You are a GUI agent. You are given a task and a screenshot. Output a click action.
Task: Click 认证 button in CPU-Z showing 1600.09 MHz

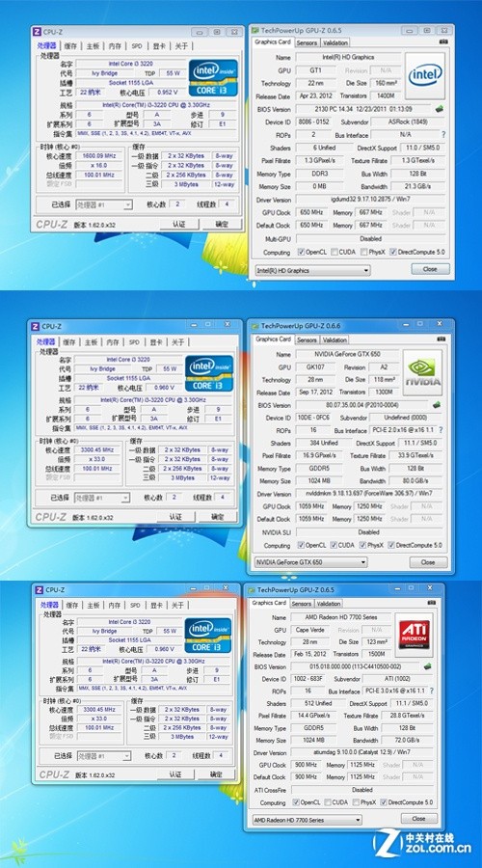[178, 224]
